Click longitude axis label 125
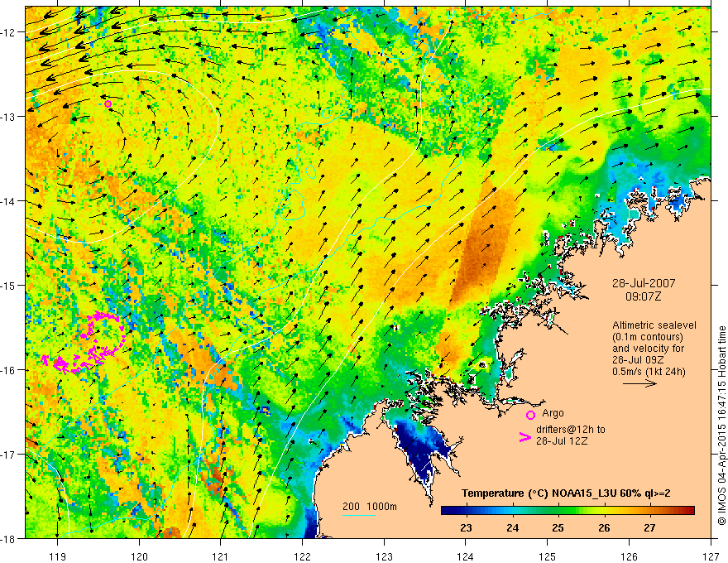The image size is (728, 563). point(548,556)
